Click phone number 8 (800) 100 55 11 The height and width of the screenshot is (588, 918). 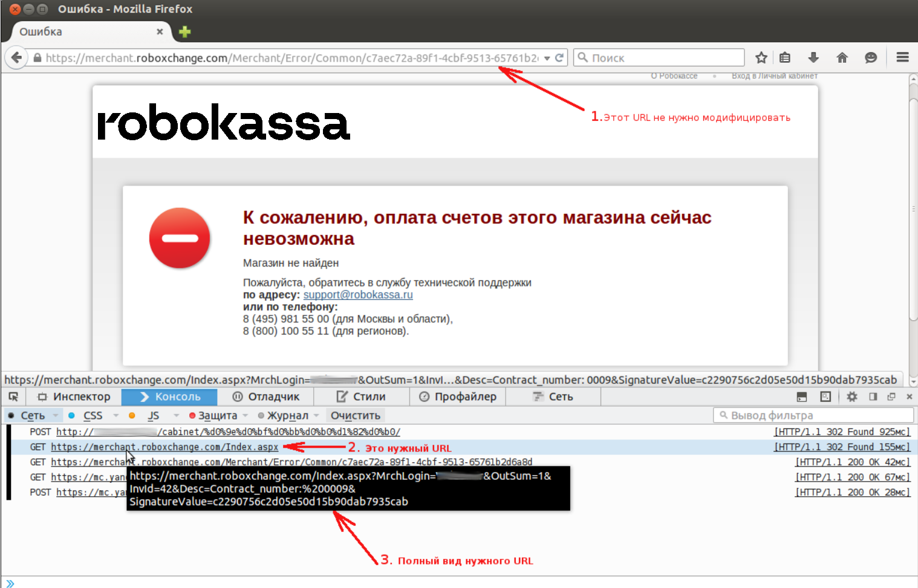coord(286,331)
